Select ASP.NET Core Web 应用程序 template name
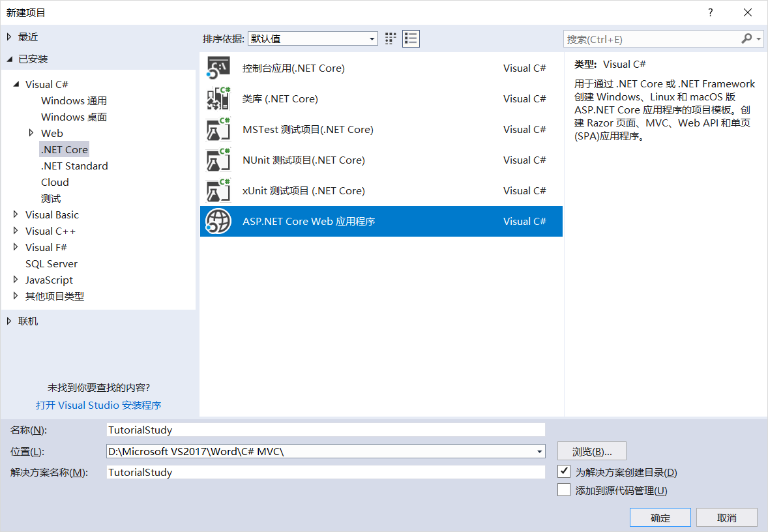 pyautogui.click(x=308, y=222)
